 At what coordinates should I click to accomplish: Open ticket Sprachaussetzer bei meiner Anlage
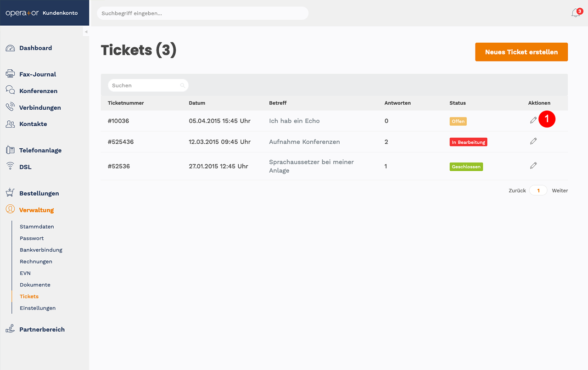coord(311,166)
